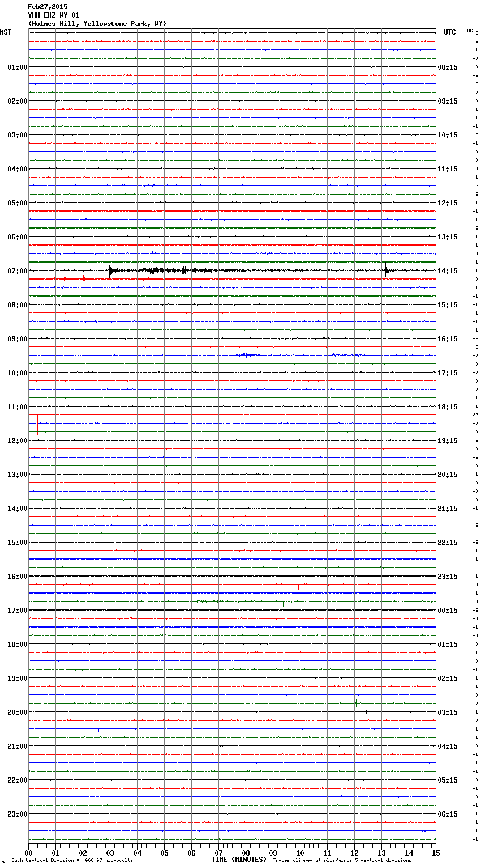Click the 10:15 UTC time label
The height and width of the screenshot is (868, 481).
[448, 135]
